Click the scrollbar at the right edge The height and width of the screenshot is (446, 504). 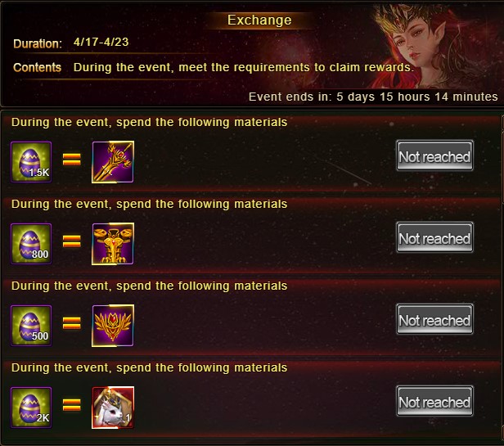[x=502, y=277]
